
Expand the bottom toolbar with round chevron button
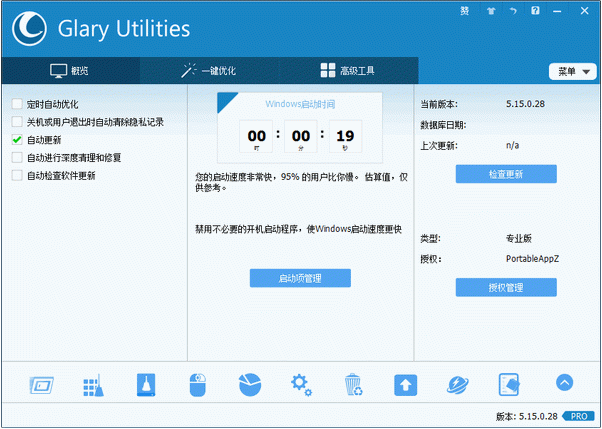pyautogui.click(x=564, y=383)
